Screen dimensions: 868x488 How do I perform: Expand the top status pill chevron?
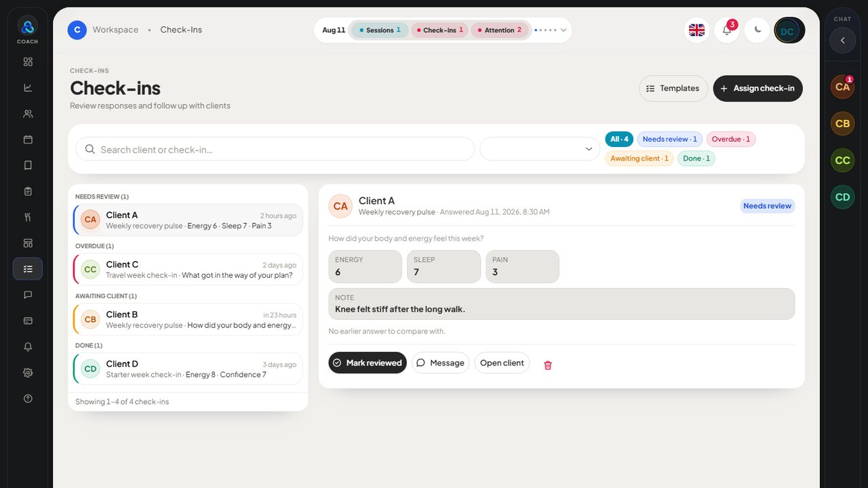564,30
